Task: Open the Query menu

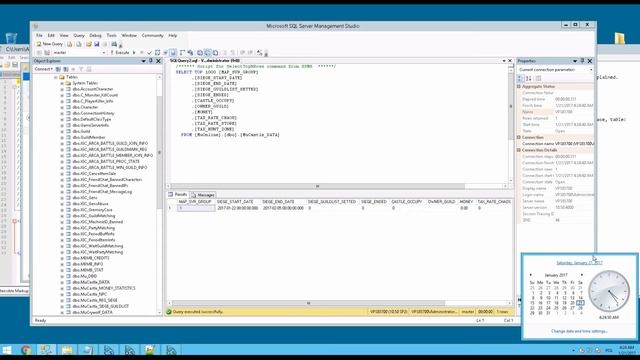Action: pyautogui.click(x=79, y=36)
